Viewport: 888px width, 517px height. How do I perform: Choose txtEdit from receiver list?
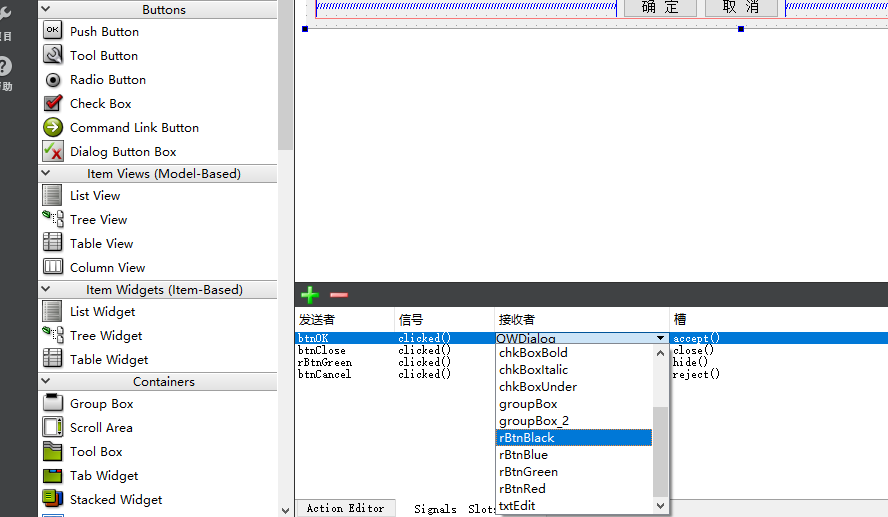(x=574, y=506)
